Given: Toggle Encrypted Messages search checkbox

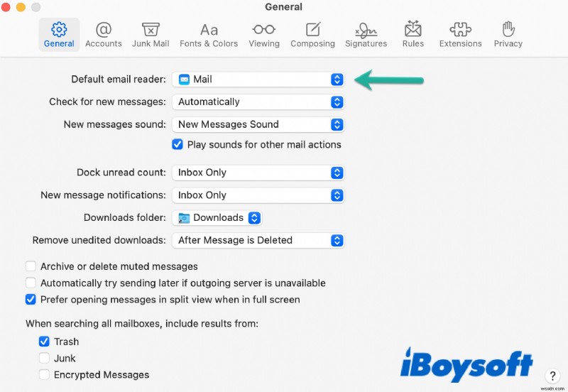Looking at the screenshot, I should [x=44, y=375].
